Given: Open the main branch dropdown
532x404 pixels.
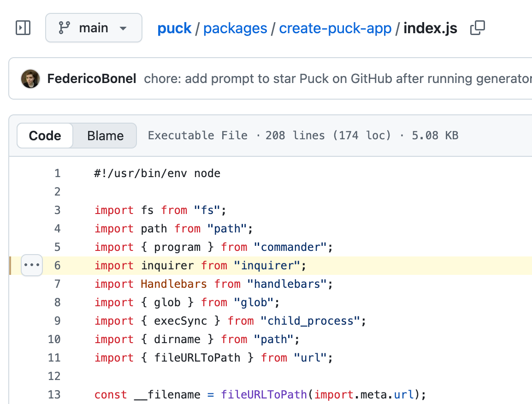Looking at the screenshot, I should 94,28.
